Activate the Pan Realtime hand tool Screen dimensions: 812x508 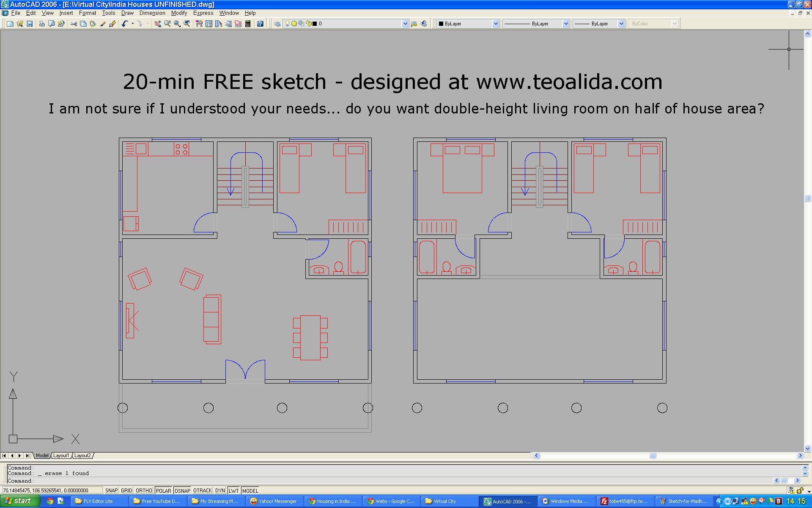[x=158, y=24]
